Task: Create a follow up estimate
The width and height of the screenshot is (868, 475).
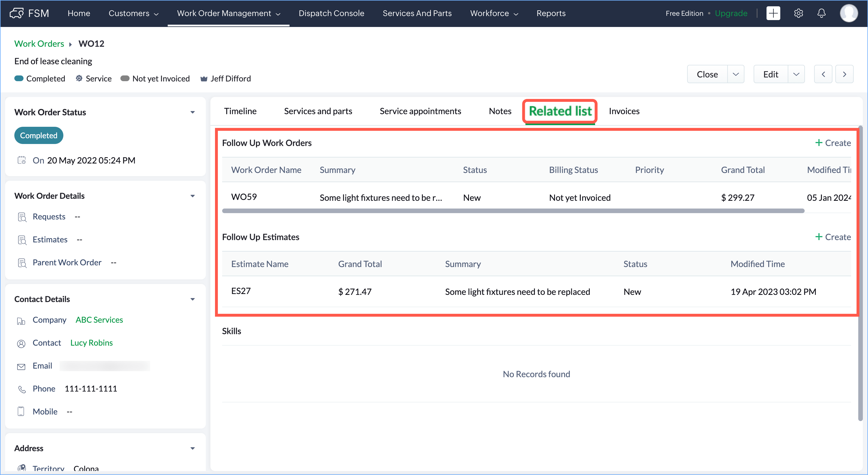Action: tap(833, 237)
